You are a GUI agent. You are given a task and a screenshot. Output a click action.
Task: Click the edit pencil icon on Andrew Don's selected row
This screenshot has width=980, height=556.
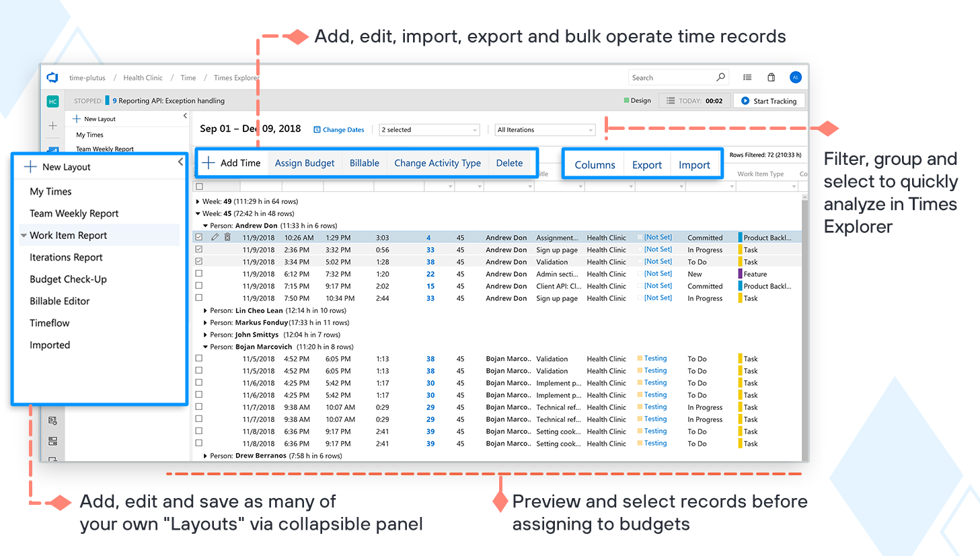(x=215, y=236)
